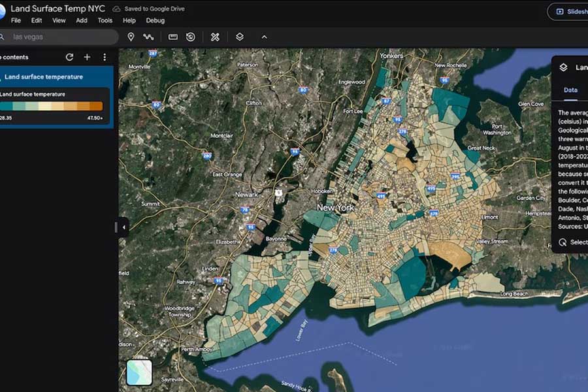Image resolution: width=588 pixels, height=392 pixels.
Task: Click the Saved to Google Drive cloud icon
Action: point(117,8)
